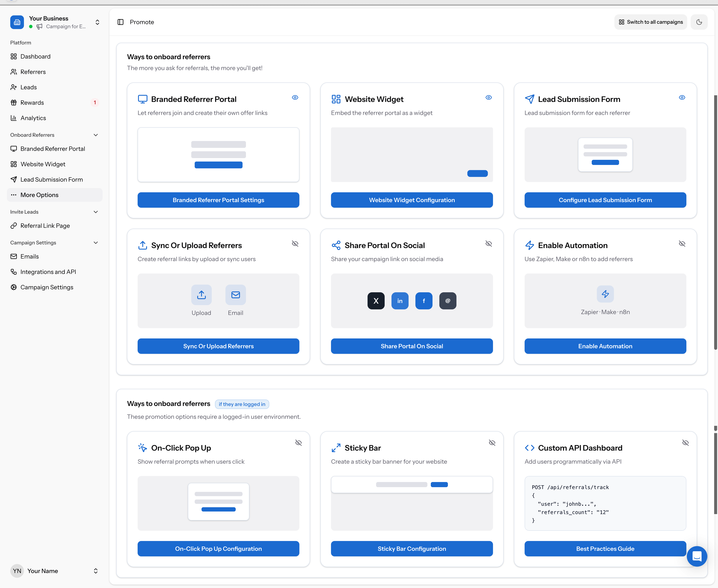
Task: Show the Sync Or Upload Referrers option
Action: [295, 244]
